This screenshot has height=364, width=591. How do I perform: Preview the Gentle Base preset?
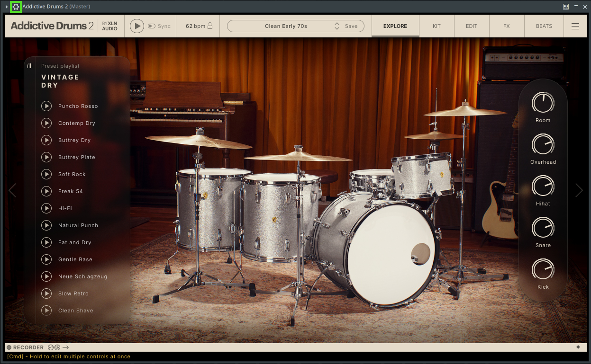(x=46, y=259)
